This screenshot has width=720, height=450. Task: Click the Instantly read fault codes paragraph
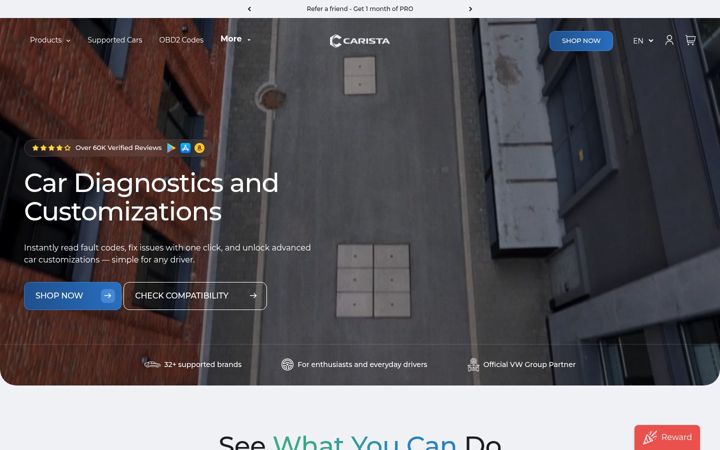(x=167, y=253)
